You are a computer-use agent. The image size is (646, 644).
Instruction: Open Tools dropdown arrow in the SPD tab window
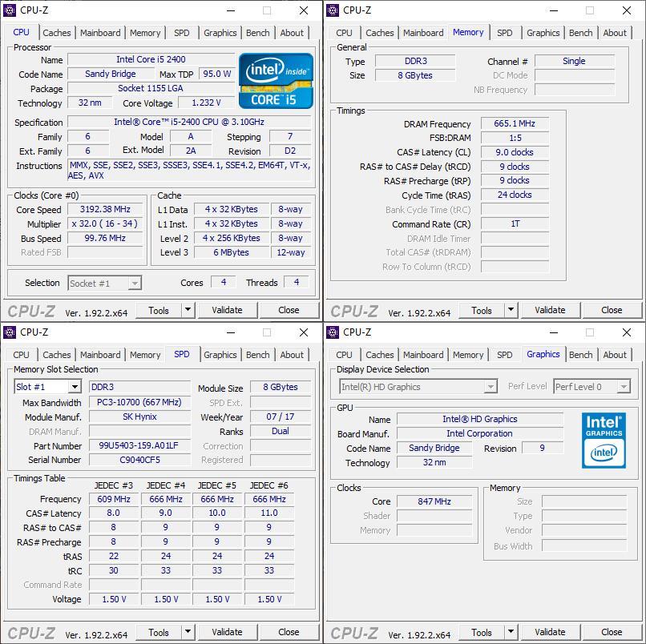point(188,632)
